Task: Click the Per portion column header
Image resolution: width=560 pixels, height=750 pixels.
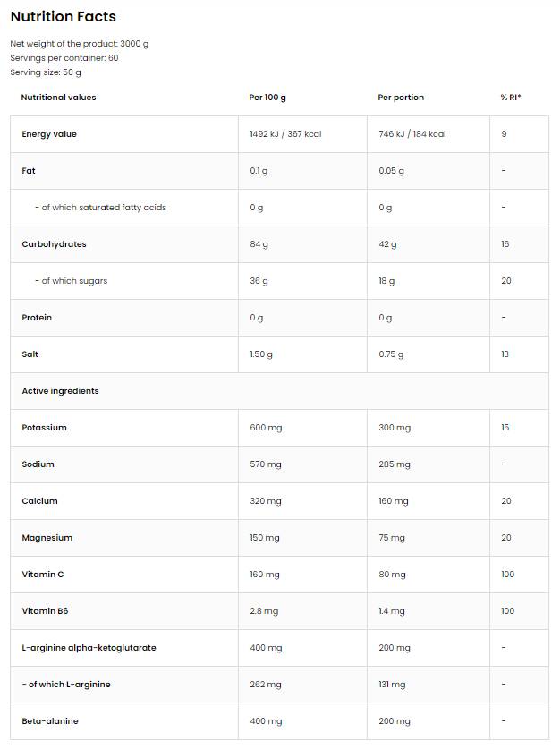Action: 401,97
